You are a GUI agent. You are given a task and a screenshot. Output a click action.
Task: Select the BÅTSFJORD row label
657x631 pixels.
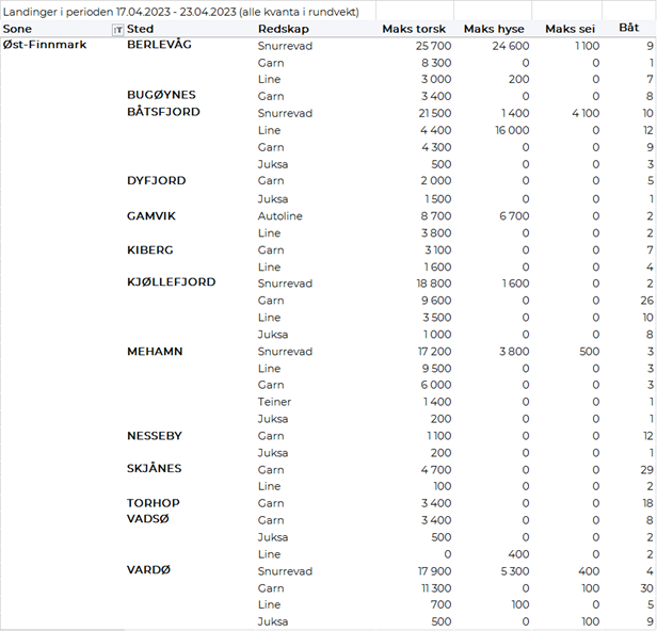click(x=163, y=112)
